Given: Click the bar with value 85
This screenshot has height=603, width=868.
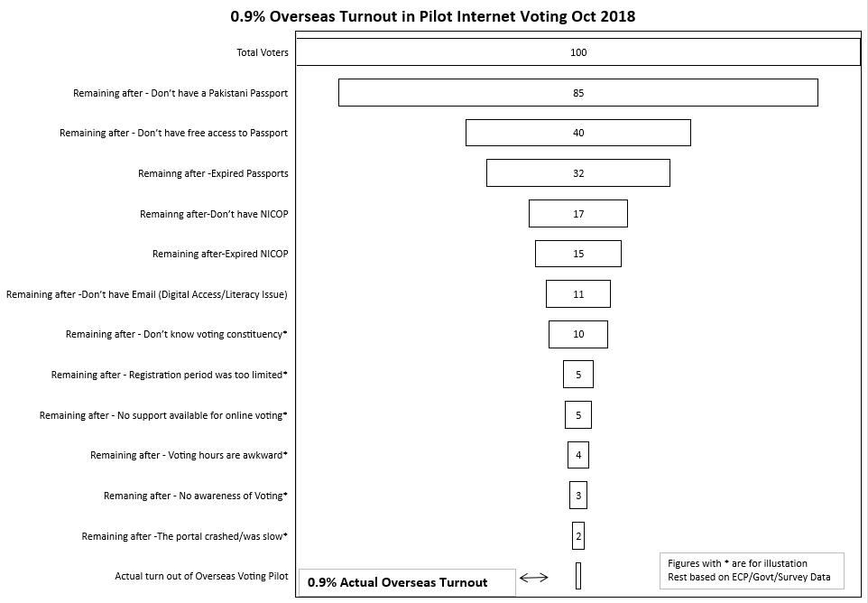Looking at the screenshot, I should pyautogui.click(x=578, y=93).
